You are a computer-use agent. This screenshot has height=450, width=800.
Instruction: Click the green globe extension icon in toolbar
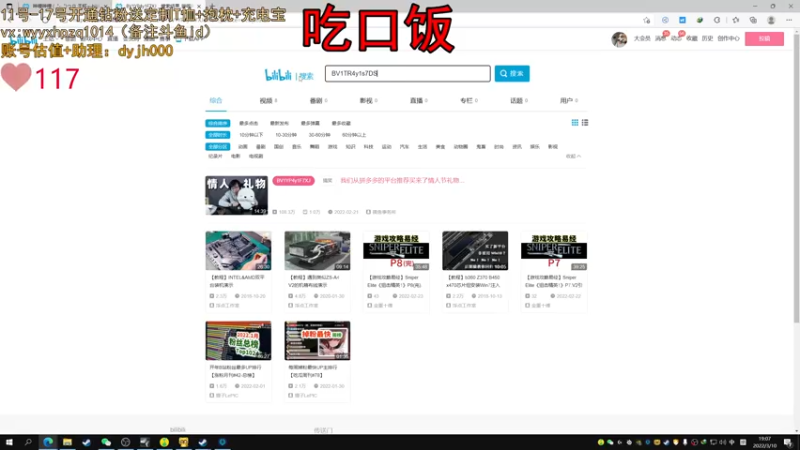pos(700,20)
